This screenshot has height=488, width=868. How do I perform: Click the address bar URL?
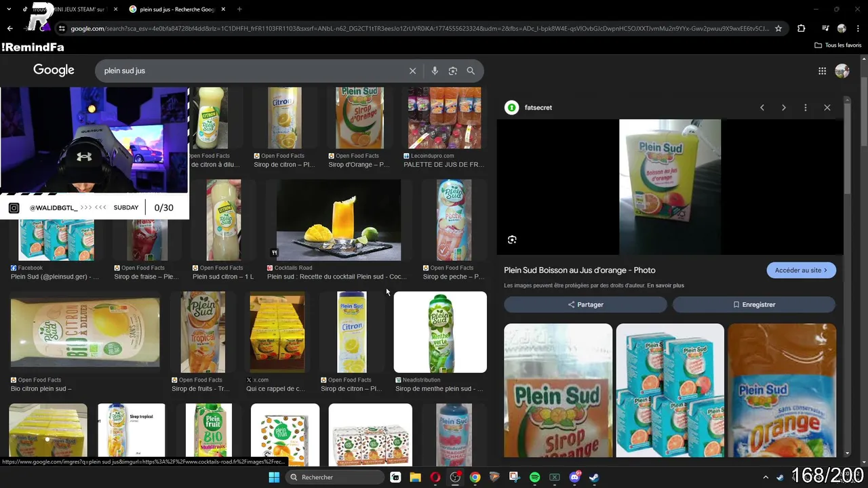(x=419, y=28)
